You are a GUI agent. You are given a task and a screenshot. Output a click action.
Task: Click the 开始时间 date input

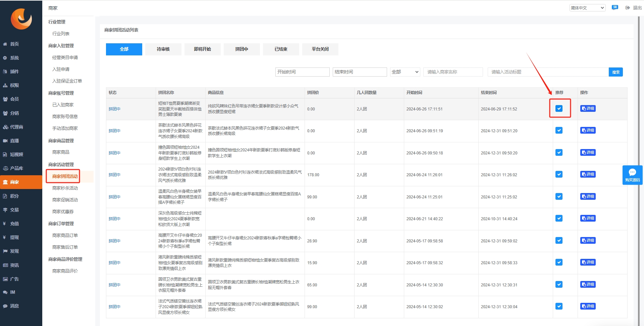pos(303,72)
